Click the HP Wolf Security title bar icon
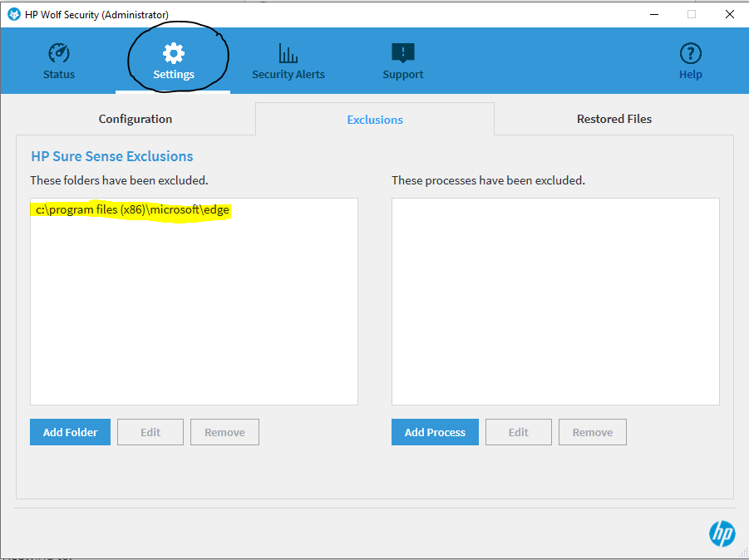 tap(13, 13)
